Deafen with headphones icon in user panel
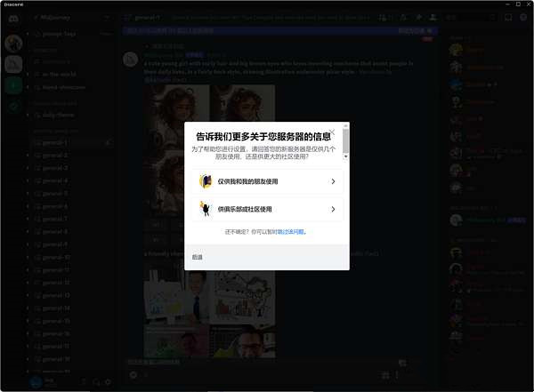Viewport: 534px width, 392px height. point(96,382)
